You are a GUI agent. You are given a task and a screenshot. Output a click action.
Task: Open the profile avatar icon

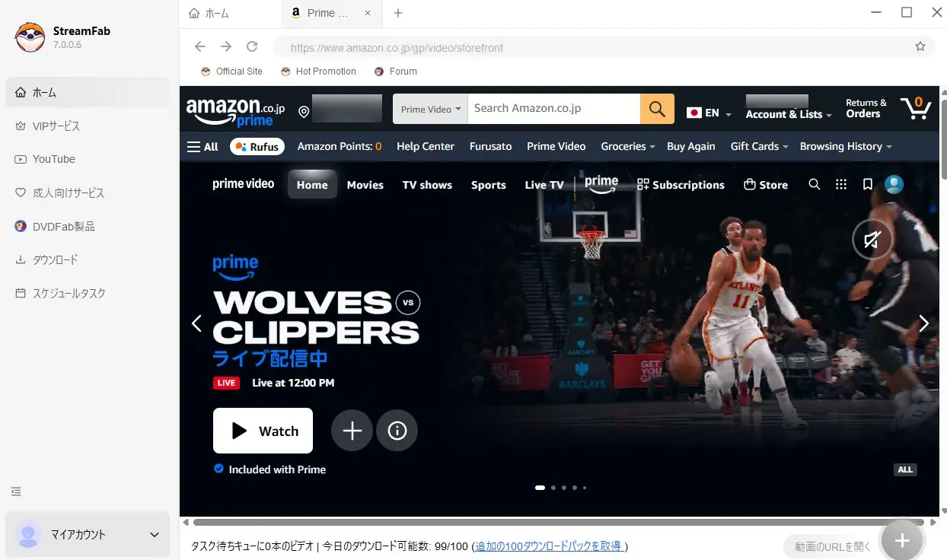[894, 184]
